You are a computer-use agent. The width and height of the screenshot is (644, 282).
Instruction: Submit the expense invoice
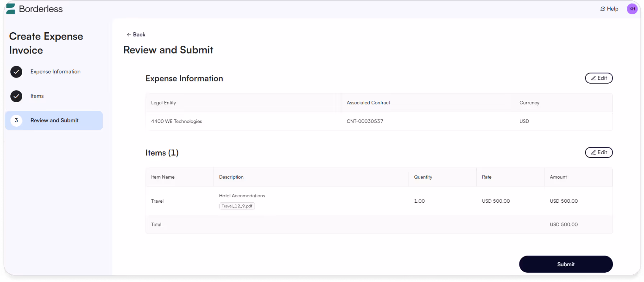tap(566, 264)
